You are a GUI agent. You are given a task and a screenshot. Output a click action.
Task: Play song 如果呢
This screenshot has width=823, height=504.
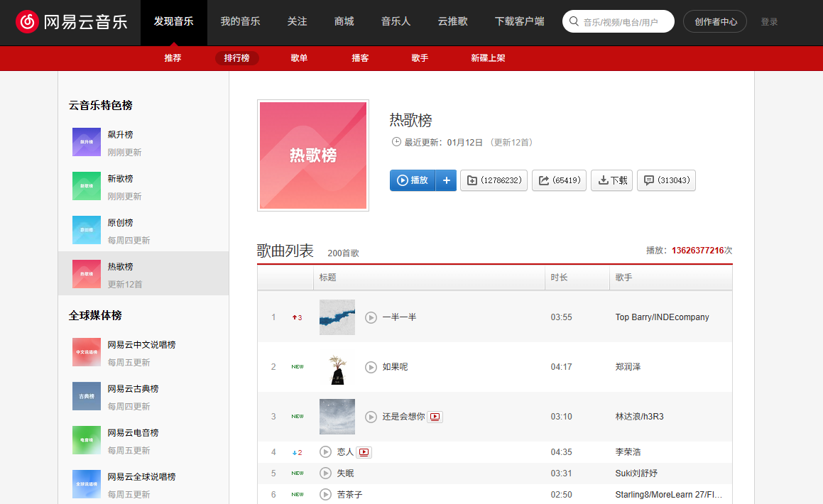pos(371,367)
